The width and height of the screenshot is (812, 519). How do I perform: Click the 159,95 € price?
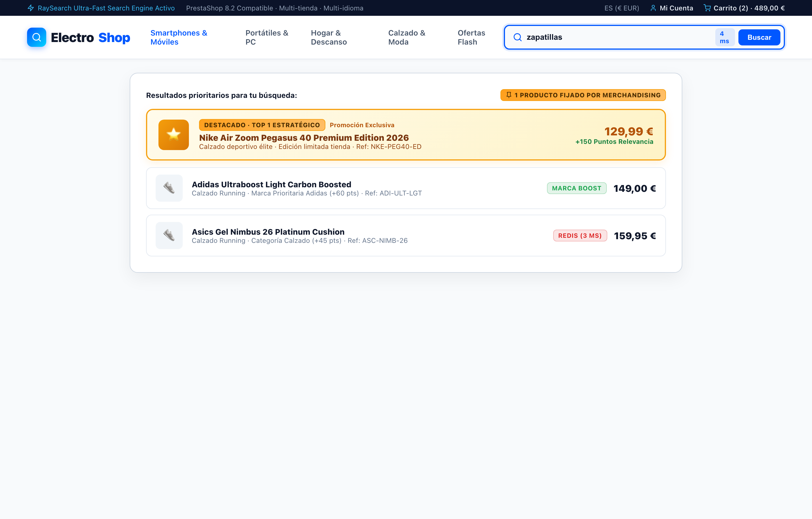pyautogui.click(x=635, y=236)
